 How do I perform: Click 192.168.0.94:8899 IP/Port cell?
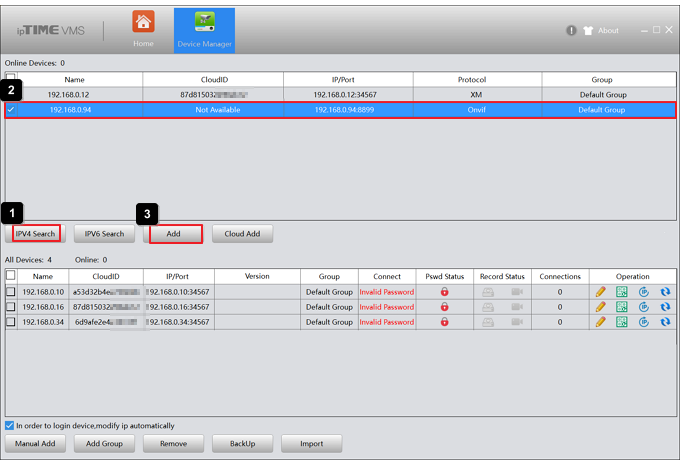pyautogui.click(x=348, y=110)
